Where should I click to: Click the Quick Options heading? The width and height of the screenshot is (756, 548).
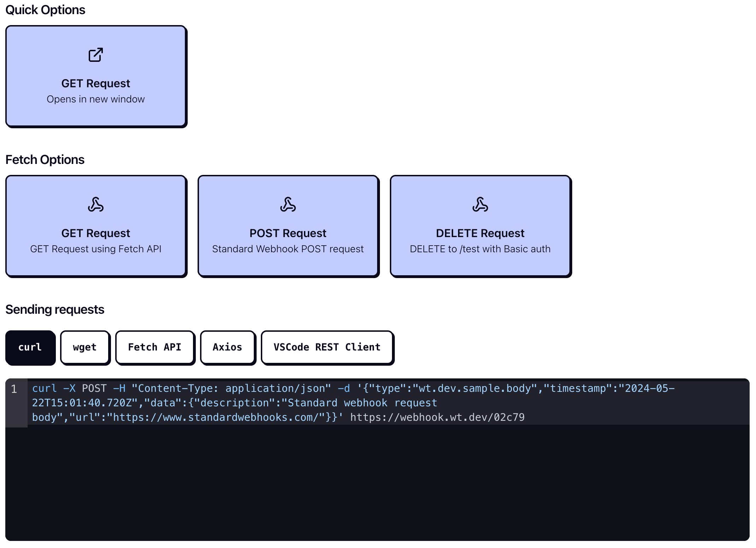(45, 10)
